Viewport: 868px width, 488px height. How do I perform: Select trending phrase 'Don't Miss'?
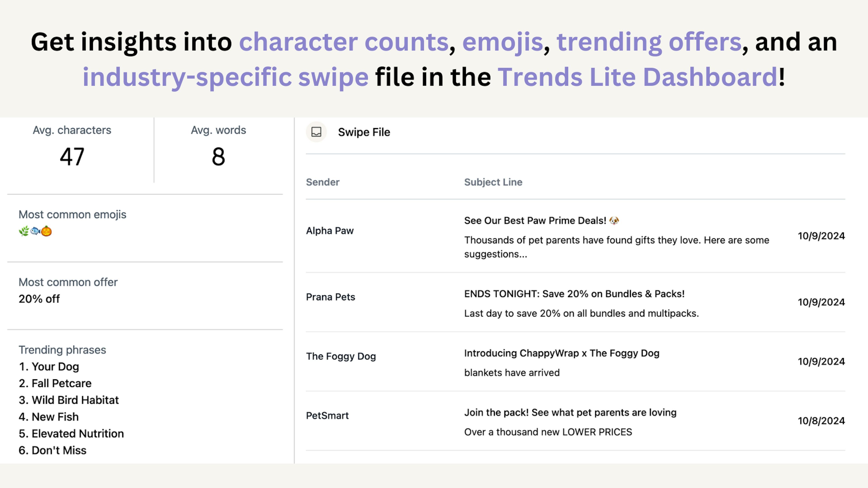59,450
